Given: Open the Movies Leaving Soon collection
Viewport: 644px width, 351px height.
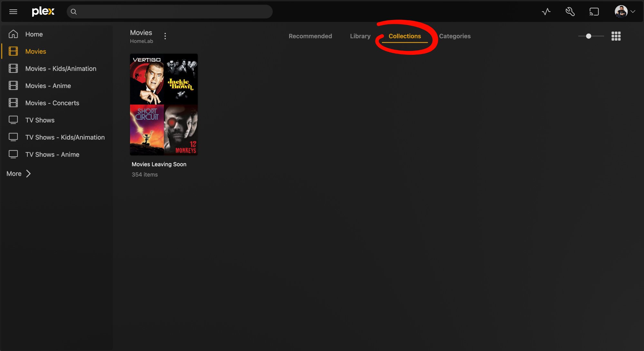Looking at the screenshot, I should coord(164,104).
